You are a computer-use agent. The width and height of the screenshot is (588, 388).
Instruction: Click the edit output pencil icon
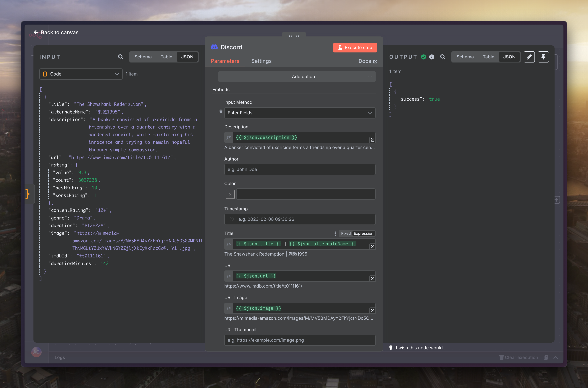(529, 57)
